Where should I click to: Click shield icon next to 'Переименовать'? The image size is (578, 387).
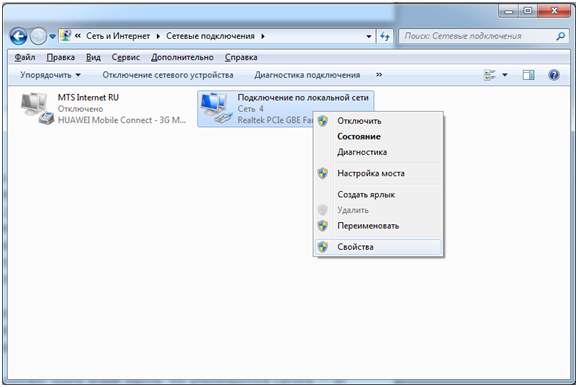pyautogui.click(x=323, y=226)
